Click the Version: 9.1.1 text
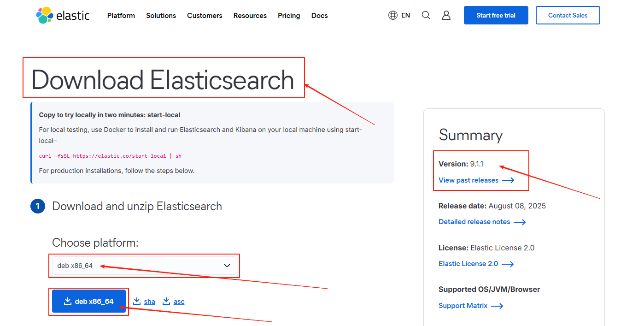The image size is (644, 326). tap(461, 164)
